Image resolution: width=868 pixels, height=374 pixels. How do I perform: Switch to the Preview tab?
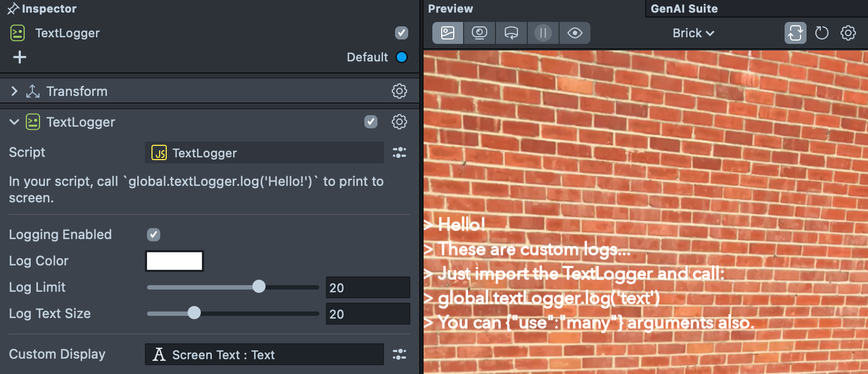450,9
